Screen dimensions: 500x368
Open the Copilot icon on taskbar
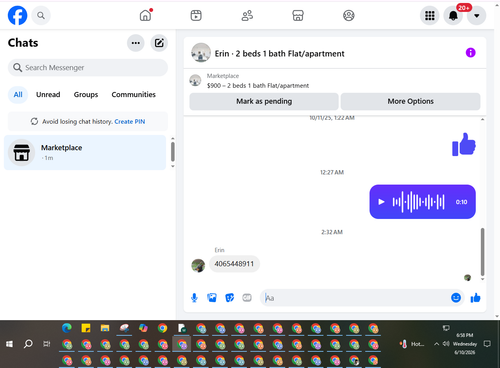pyautogui.click(x=143, y=328)
